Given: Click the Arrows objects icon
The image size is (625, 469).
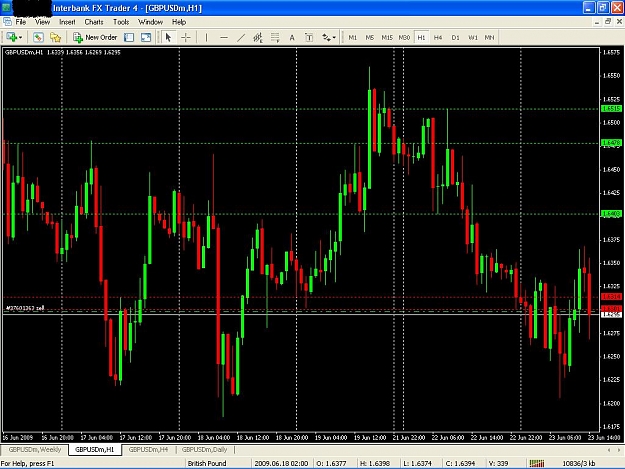Looking at the screenshot, I should (x=326, y=37).
